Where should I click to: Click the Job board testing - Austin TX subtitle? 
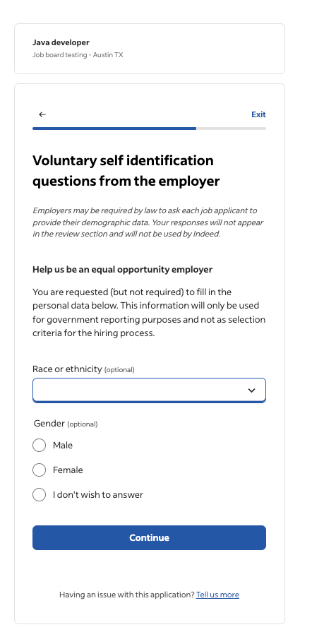pos(78,54)
